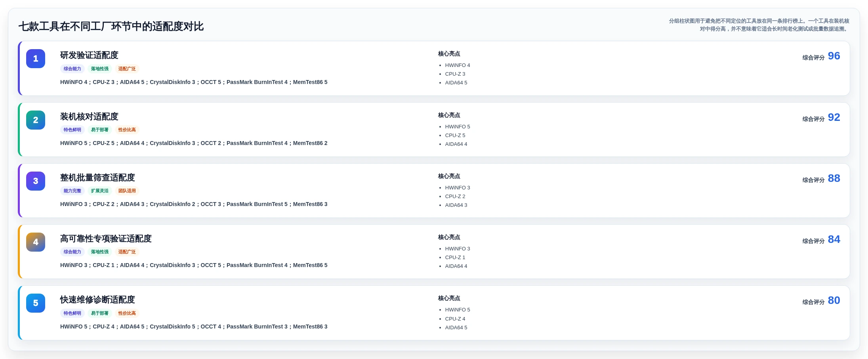Click AIDA64 4 highlight in 高可靠性专项验证适配度 card
868x359 pixels.
[456, 266]
